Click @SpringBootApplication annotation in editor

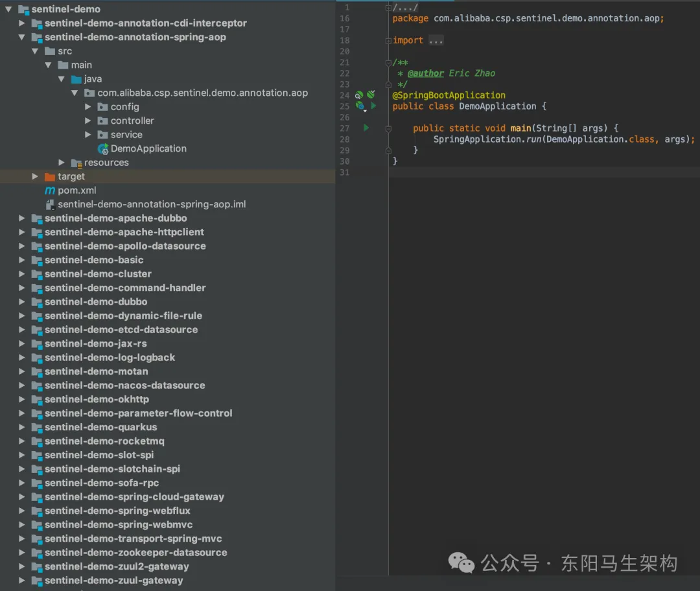[x=449, y=95]
